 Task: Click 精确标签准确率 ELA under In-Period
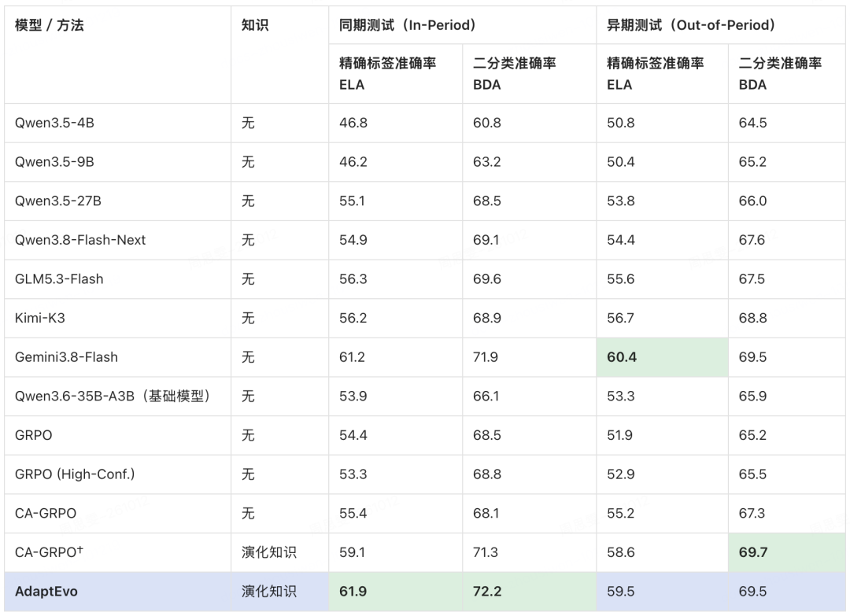click(x=387, y=74)
